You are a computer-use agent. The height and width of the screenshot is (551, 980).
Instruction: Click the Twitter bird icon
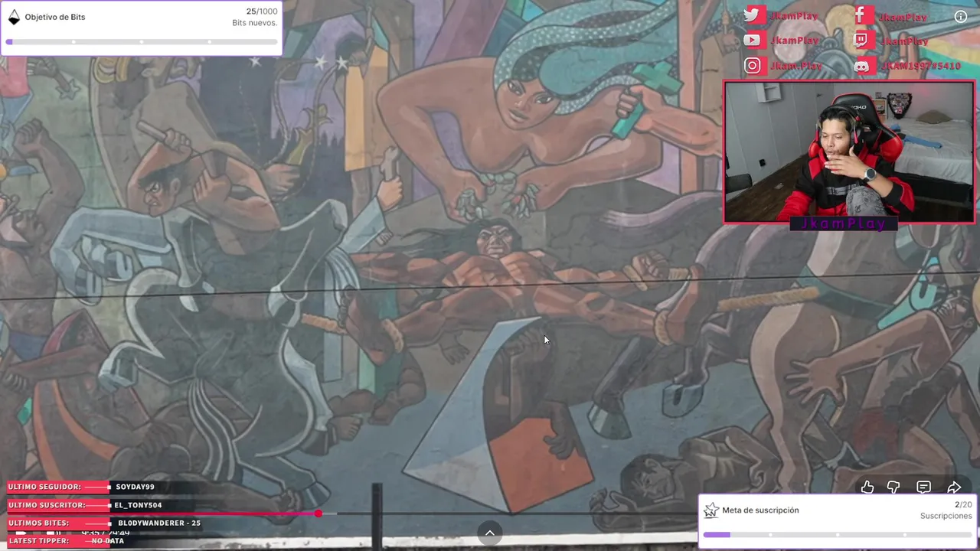click(753, 15)
